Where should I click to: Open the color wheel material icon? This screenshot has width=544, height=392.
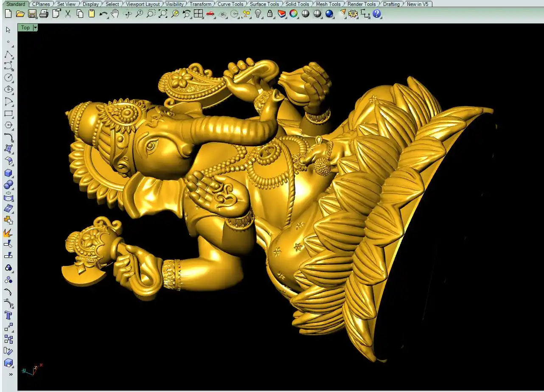pos(293,14)
